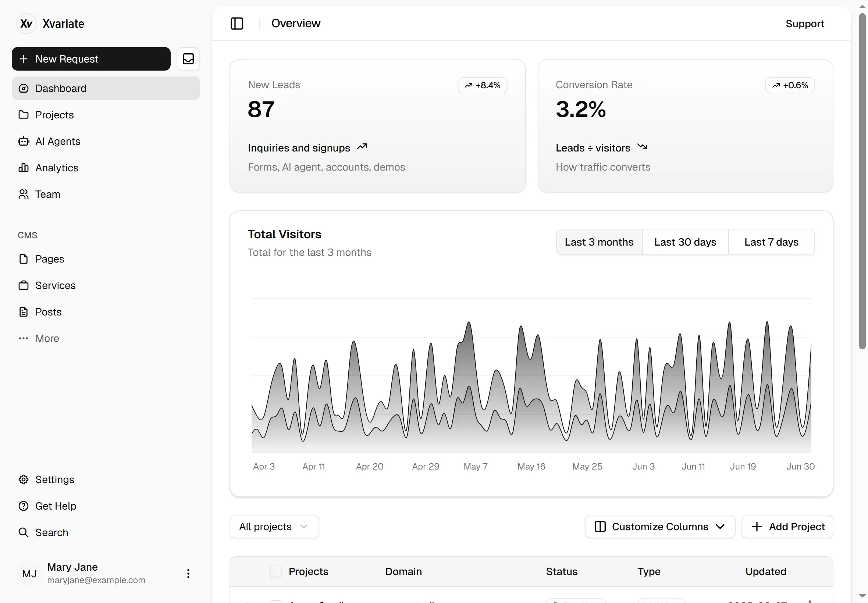Switch to the Last 30 days view
This screenshot has width=868, height=603.
pos(685,242)
